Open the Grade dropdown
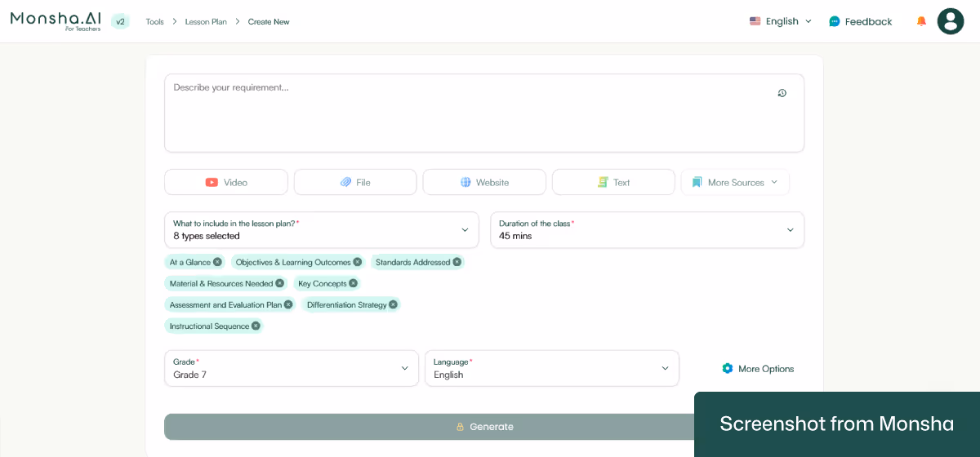Viewport: 980px width, 457px height. [292, 369]
